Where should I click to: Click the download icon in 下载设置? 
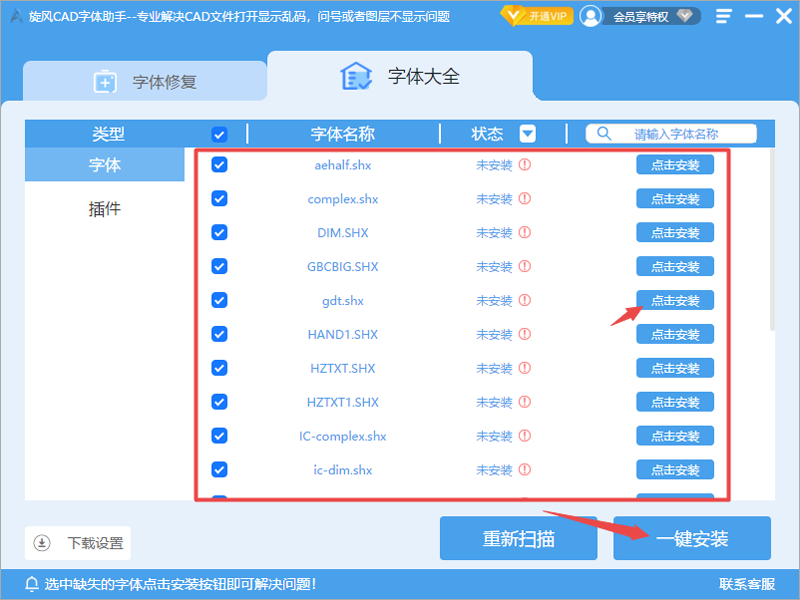pos(42,543)
